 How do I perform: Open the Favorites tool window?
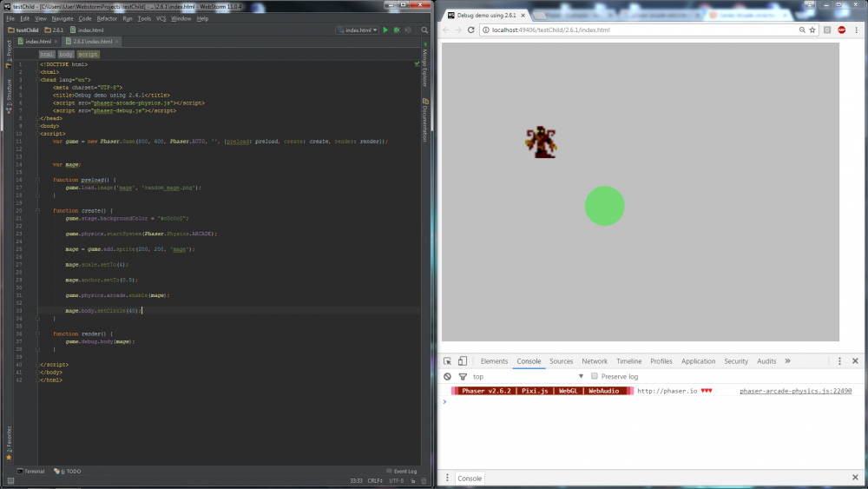(9, 441)
